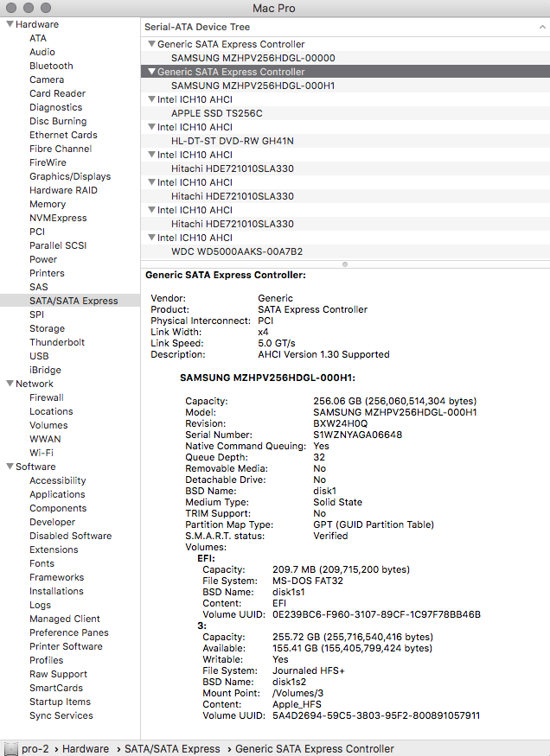Viewport: 550px width, 756px height.
Task: Open Disabled Software category
Action: coord(70,536)
